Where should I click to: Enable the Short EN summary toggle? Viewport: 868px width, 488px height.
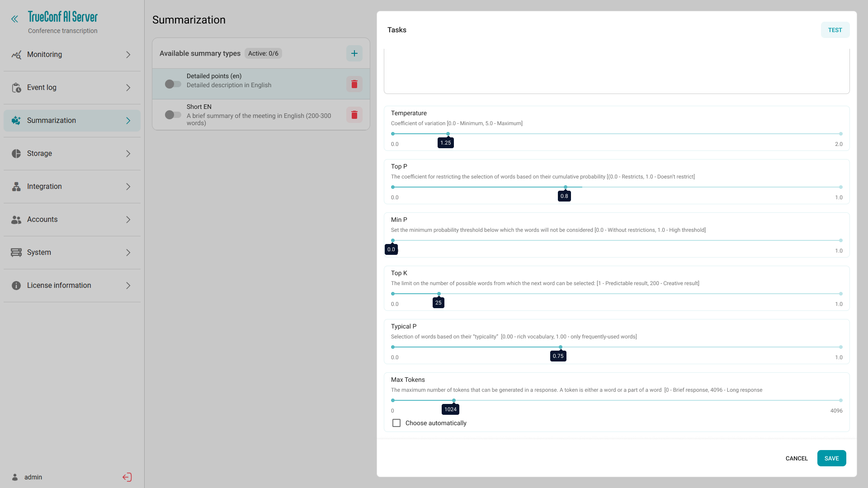point(173,115)
